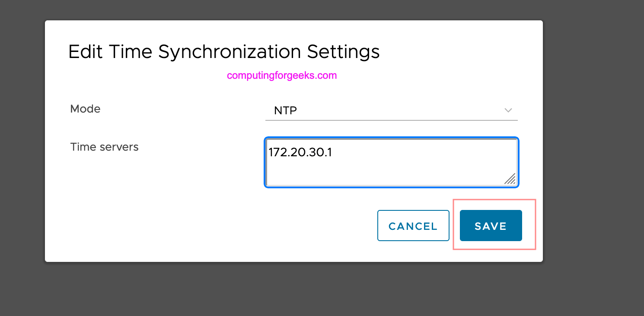Image resolution: width=644 pixels, height=316 pixels.
Task: Select the NTP value text
Action: coord(285,111)
